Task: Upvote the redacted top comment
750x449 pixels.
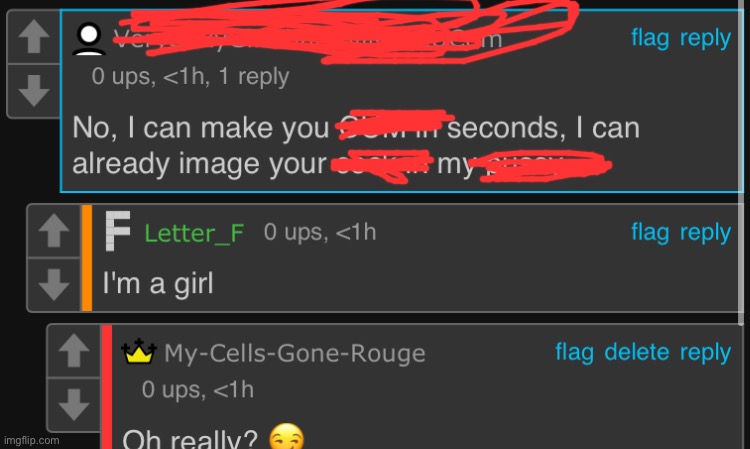Action: coord(33,37)
